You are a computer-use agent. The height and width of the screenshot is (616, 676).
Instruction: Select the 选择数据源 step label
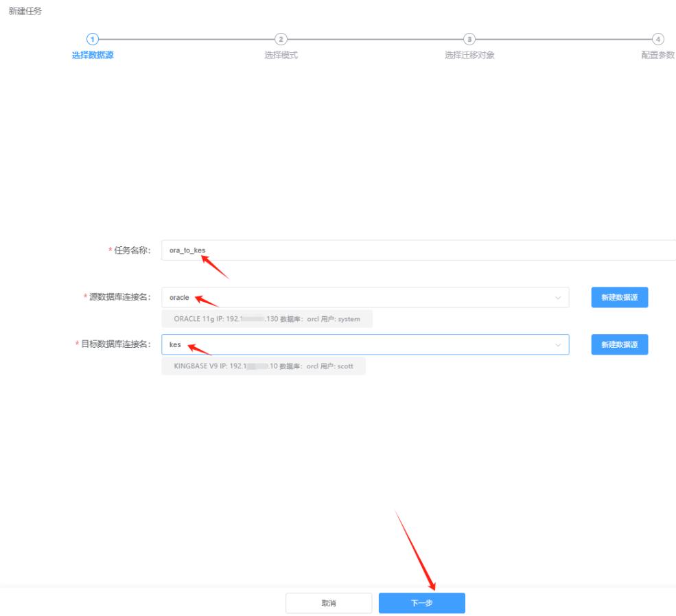click(93, 56)
